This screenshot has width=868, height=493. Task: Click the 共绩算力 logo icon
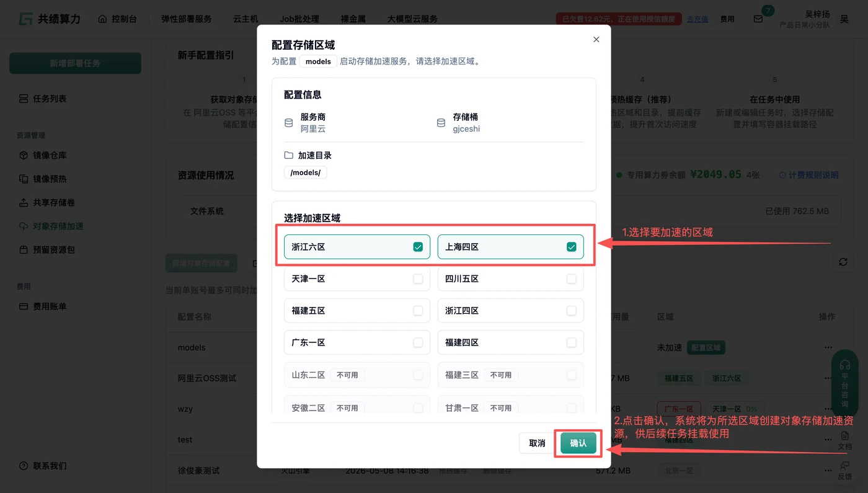pyautogui.click(x=25, y=19)
